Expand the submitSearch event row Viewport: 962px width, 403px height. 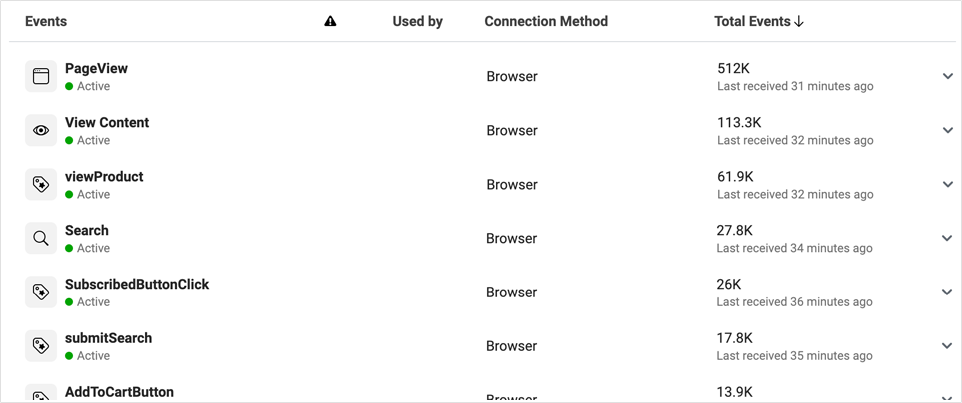pyautogui.click(x=947, y=346)
